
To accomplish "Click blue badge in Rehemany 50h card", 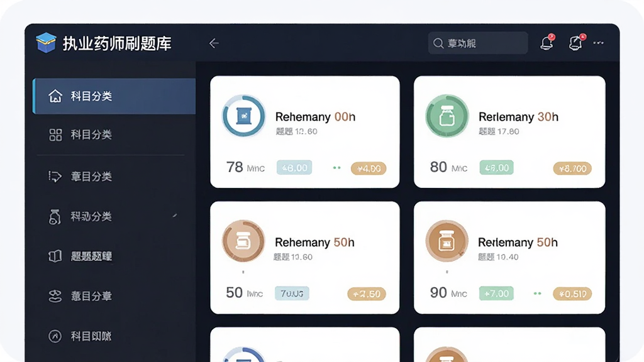I will pos(292,293).
